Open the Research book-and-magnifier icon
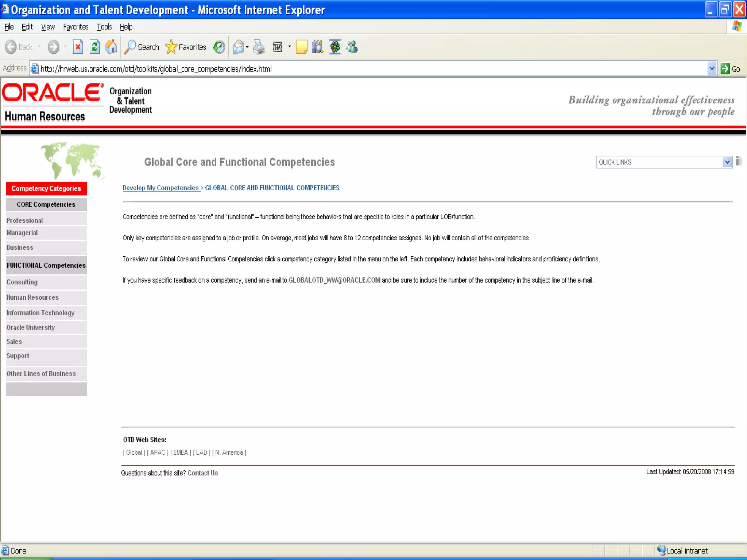 318,47
